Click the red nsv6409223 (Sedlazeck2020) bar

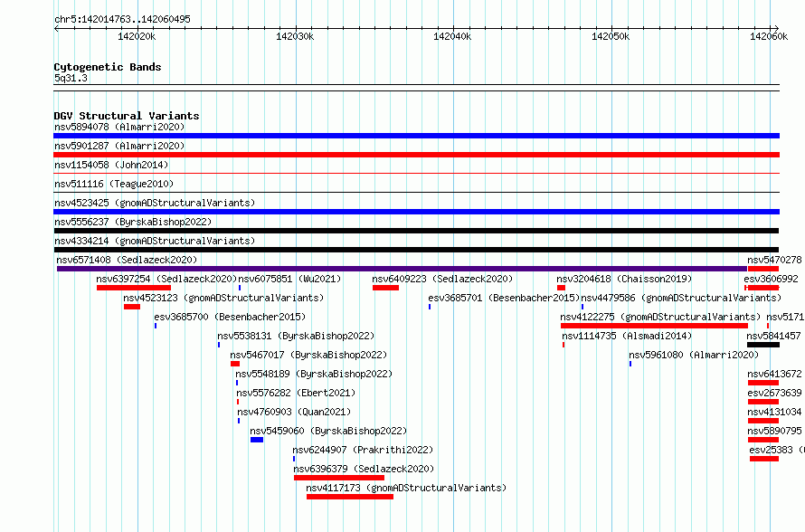click(385, 288)
